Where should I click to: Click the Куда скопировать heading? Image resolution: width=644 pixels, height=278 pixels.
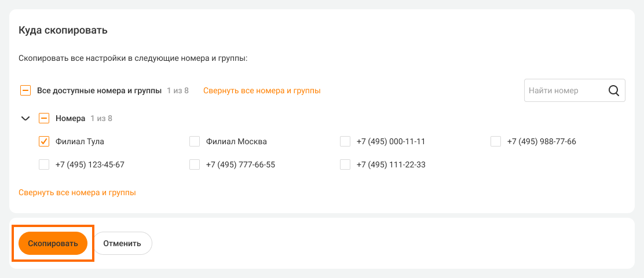pyautogui.click(x=63, y=30)
